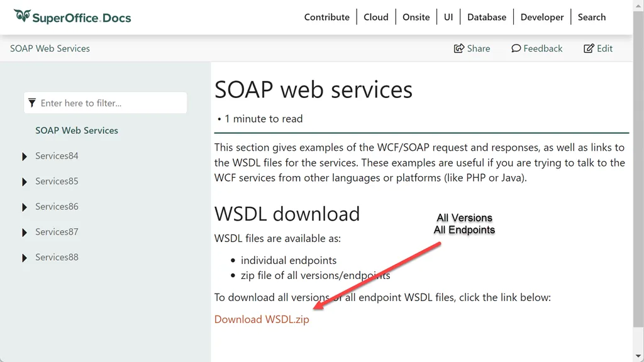Open the Cloud navigation item
The image size is (644, 362).
pos(375,17)
